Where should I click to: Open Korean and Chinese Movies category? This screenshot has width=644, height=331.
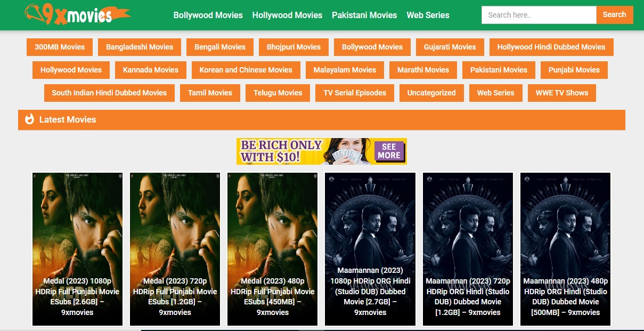[x=246, y=70]
